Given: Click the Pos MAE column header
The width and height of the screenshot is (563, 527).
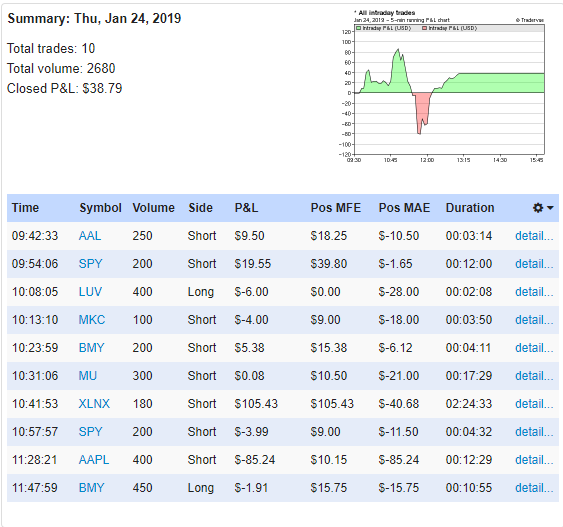Looking at the screenshot, I should point(404,207).
